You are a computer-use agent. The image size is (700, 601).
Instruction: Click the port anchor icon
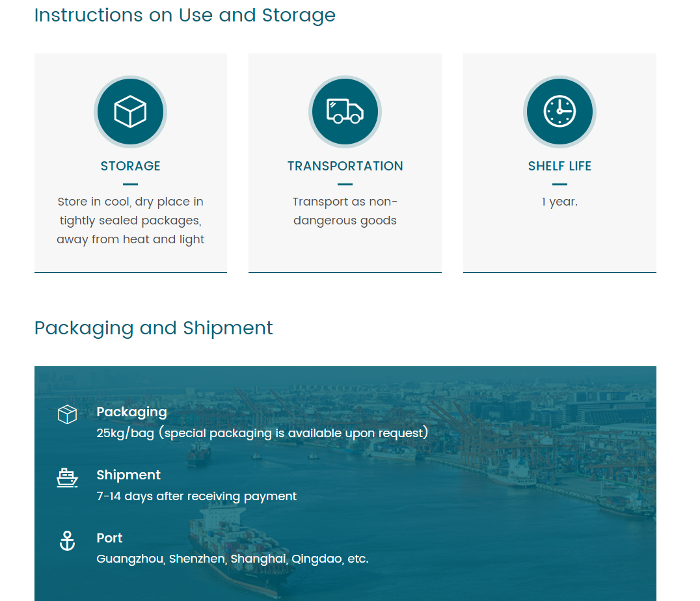[x=67, y=541]
